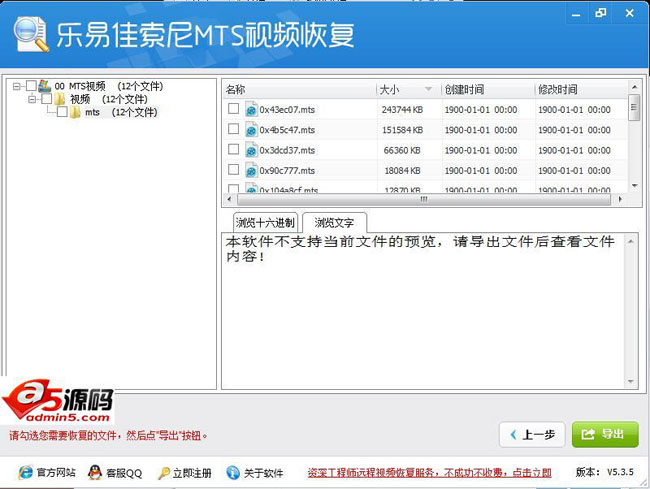Click the red 资深工程师远程视频恢复服务 link
Image resolution: width=650 pixels, height=489 pixels.
coord(429,472)
